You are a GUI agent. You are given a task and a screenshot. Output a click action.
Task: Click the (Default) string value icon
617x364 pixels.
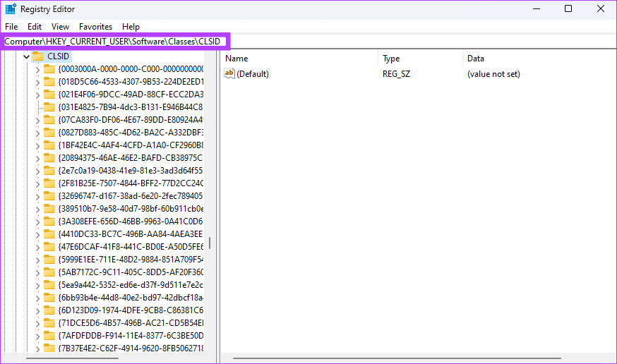click(229, 73)
